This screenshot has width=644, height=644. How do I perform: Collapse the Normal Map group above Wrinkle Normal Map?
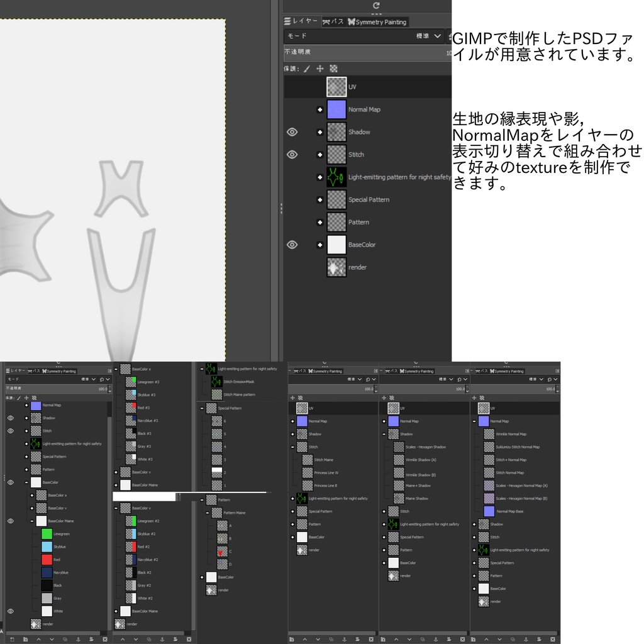tap(474, 421)
